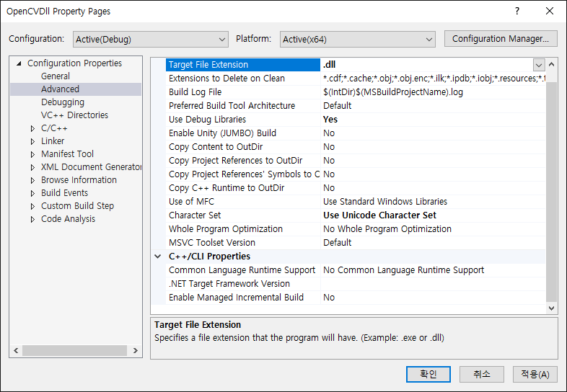This screenshot has height=392, width=567.
Task: Expand the XML Document Generator node
Action: pos(32,167)
